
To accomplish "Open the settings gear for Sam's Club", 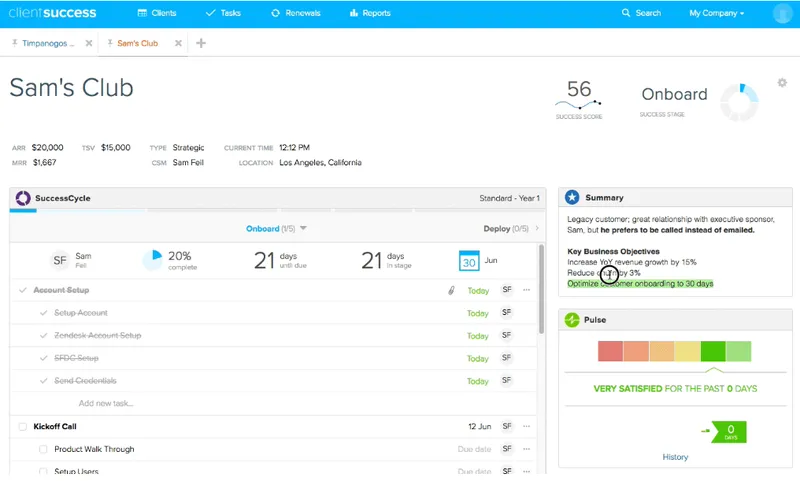I will [x=782, y=83].
